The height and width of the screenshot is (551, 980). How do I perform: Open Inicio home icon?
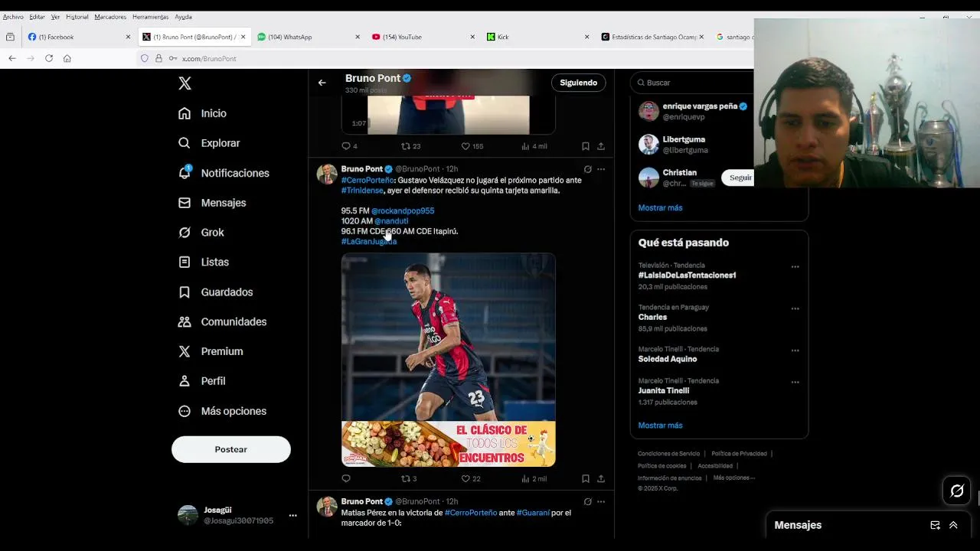click(x=185, y=113)
